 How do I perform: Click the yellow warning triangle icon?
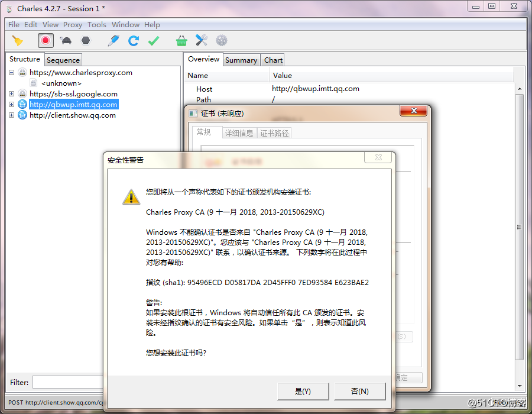[131, 197]
